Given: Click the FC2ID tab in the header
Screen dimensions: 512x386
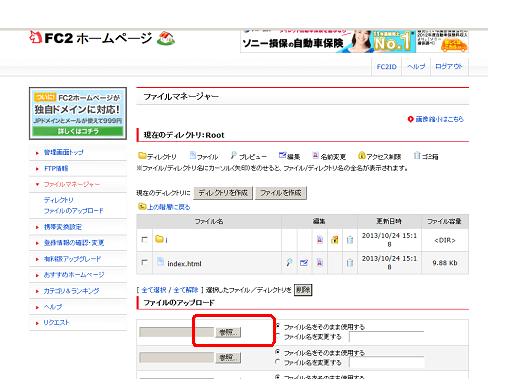Looking at the screenshot, I should tap(386, 67).
